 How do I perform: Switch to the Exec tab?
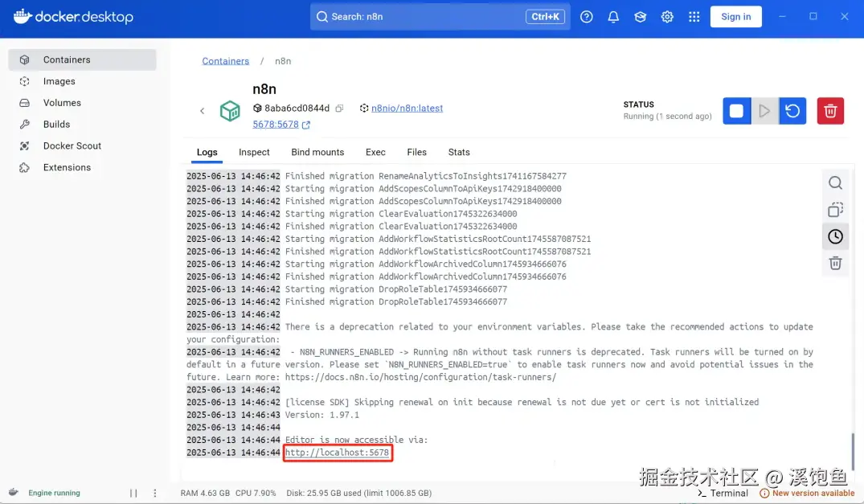tap(375, 152)
